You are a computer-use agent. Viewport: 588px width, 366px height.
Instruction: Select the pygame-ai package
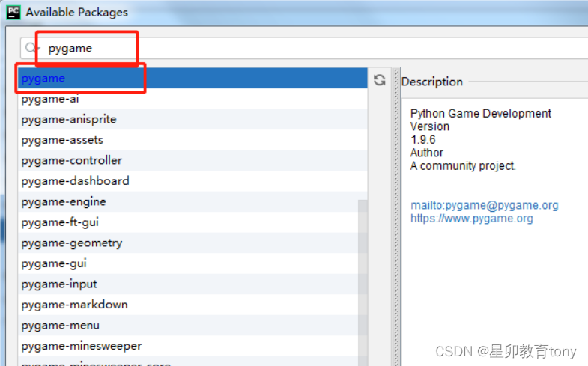pos(193,99)
